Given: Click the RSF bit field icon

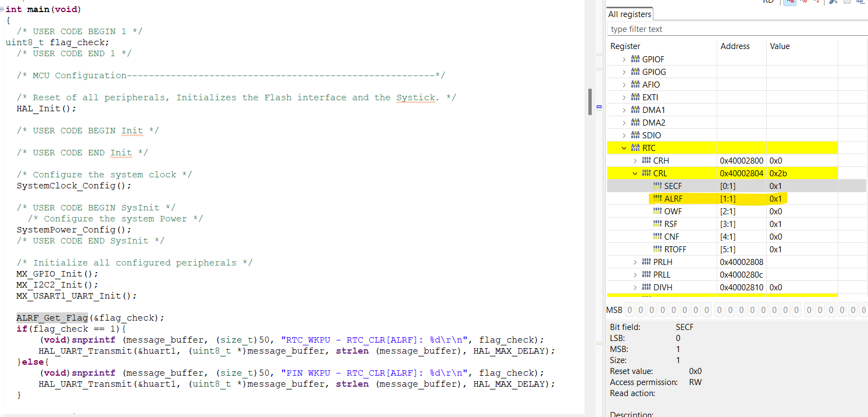Looking at the screenshot, I should click(x=657, y=224).
